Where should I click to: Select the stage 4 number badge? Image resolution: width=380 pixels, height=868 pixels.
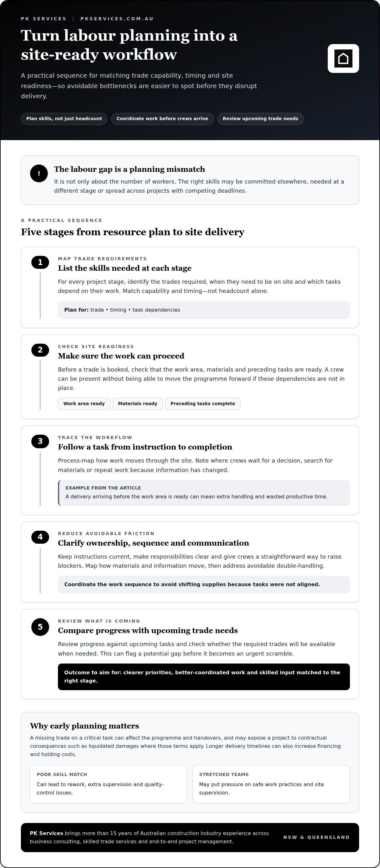tap(40, 537)
